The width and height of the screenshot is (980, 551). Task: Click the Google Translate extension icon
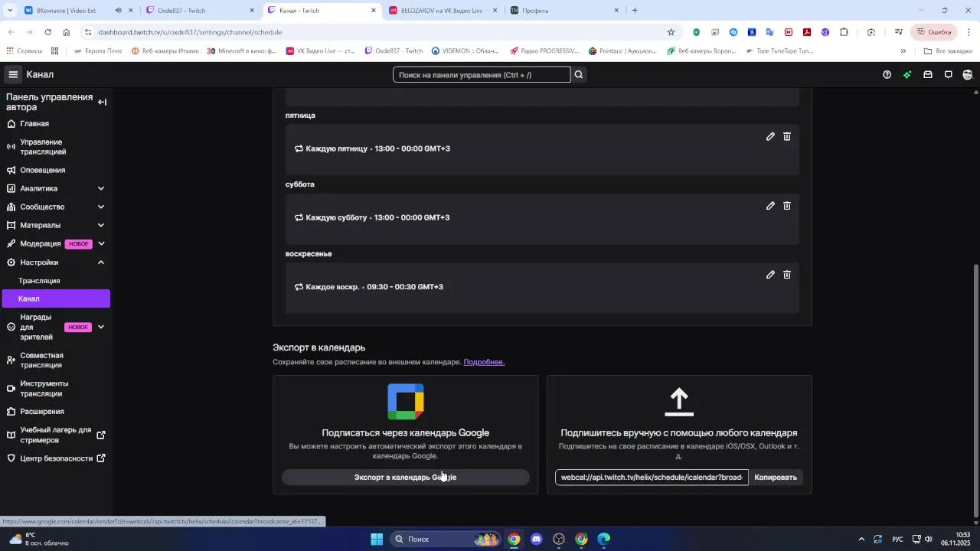[x=770, y=32]
